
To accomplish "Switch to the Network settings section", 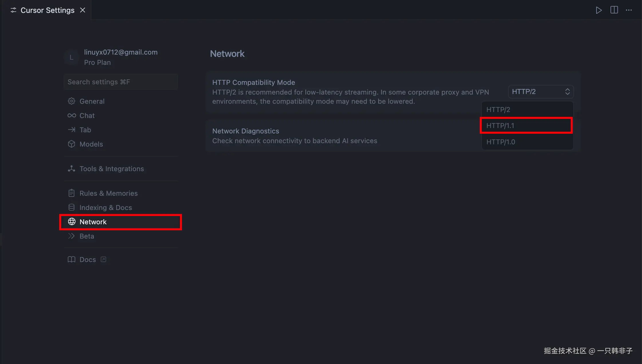I will click(x=93, y=222).
